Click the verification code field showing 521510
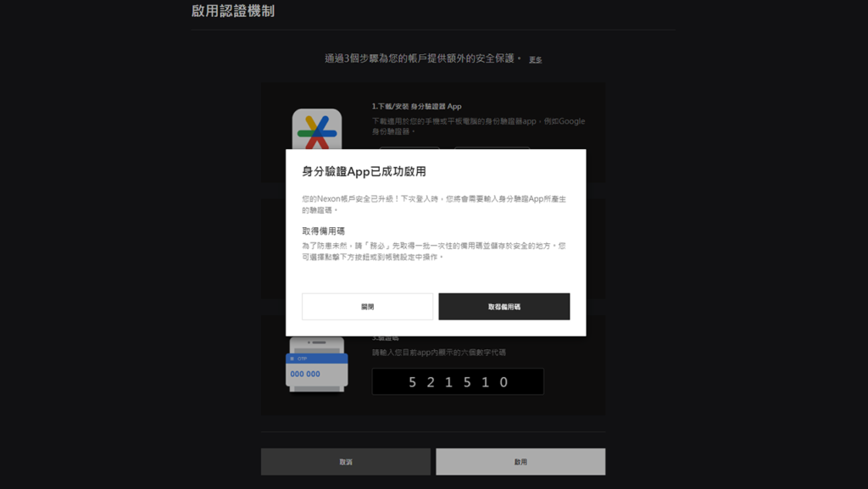This screenshot has width=868, height=489. point(458,381)
